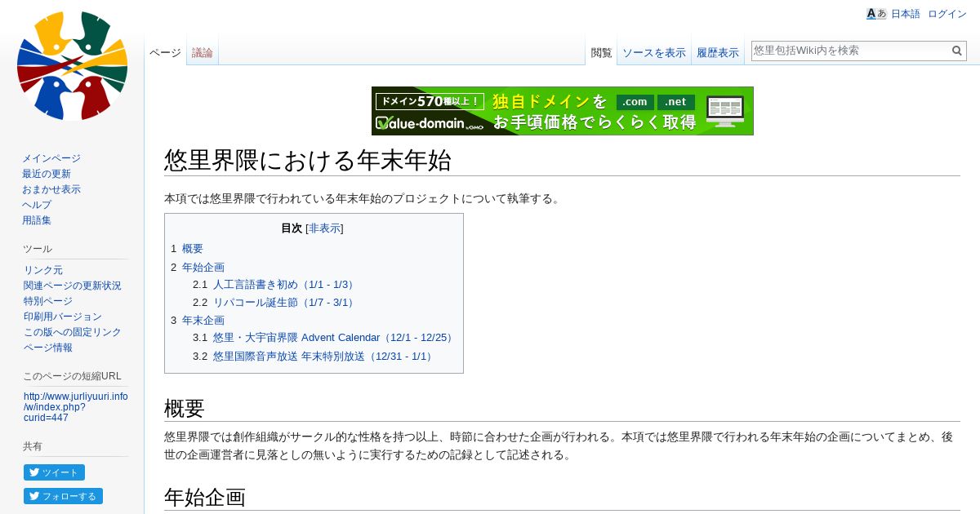Click the search magnifier icon
The width and height of the screenshot is (980, 514).
[x=957, y=51]
